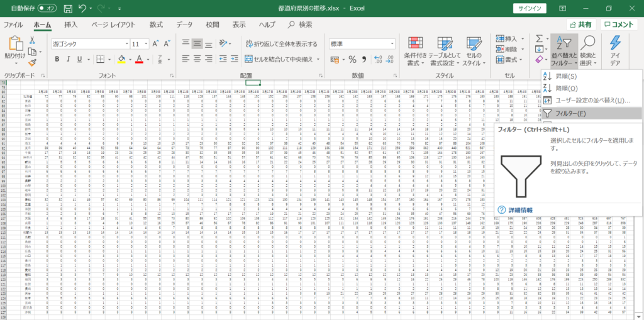Image resolution: width=644 pixels, height=320 pixels.
Task: Click the Save icon in title bar
Action: click(69, 8)
